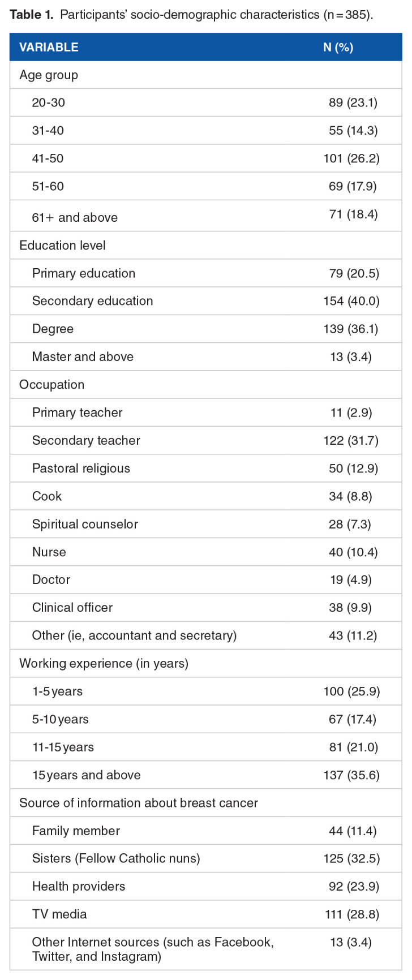Viewport: 412px width, 980px height.
Task: Select the Table 1 caption title
Action: pos(191,15)
